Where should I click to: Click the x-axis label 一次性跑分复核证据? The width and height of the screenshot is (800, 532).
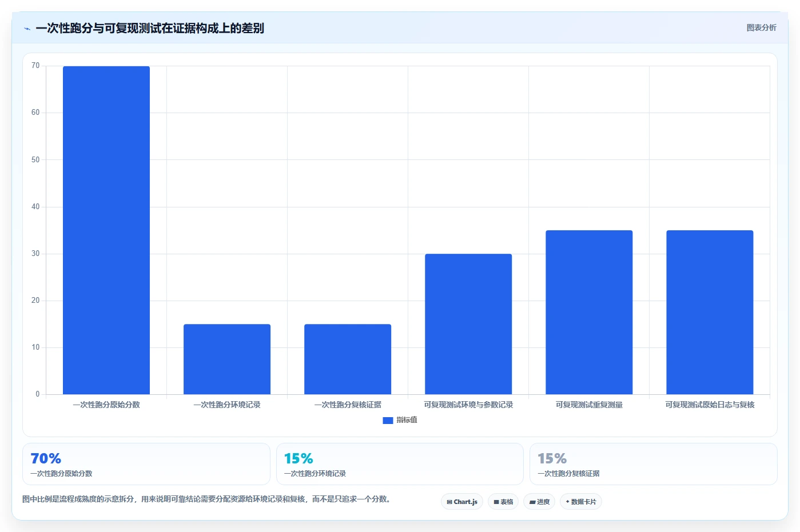pyautogui.click(x=348, y=405)
